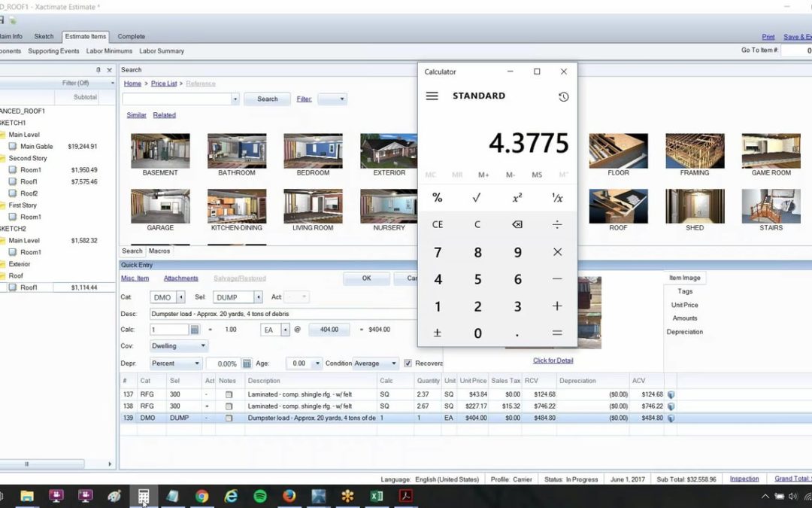
Task: Click the Calculator equals key
Action: (556, 333)
